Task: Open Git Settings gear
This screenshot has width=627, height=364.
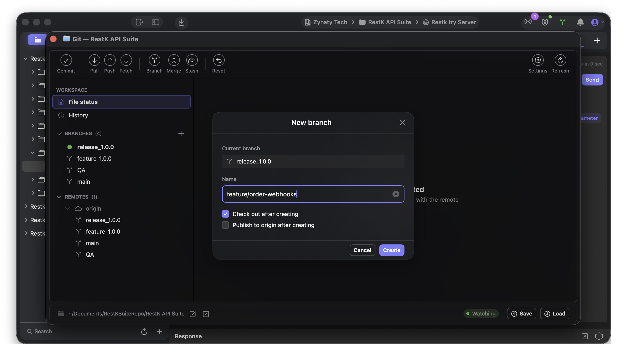Action: [537, 60]
